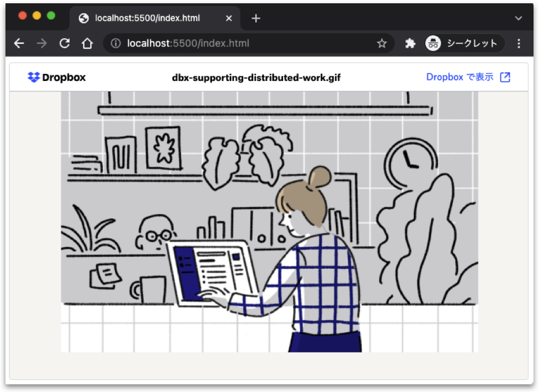Open a new tab with the plus button

coord(256,18)
